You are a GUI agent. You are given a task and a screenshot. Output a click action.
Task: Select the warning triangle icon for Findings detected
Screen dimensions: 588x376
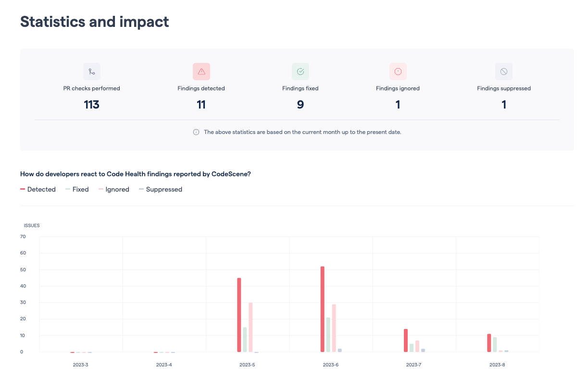[x=201, y=71]
